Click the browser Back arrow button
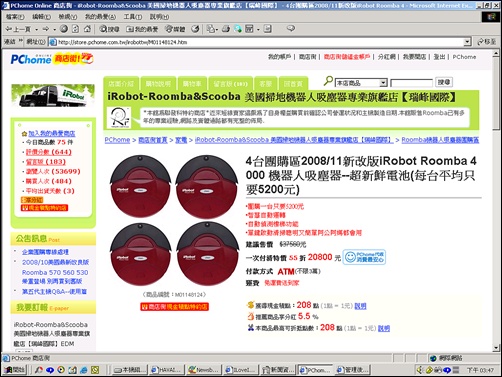This screenshot has width=502, height=377. (x=18, y=29)
